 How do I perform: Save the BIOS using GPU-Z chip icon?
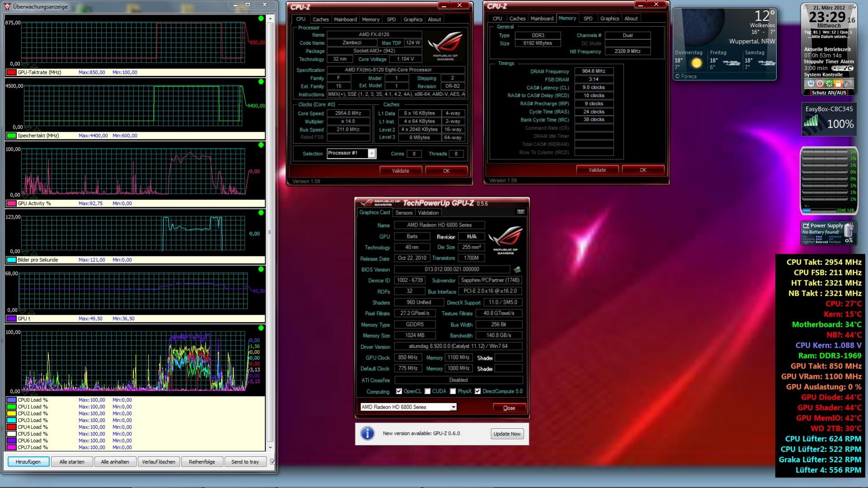(x=517, y=270)
